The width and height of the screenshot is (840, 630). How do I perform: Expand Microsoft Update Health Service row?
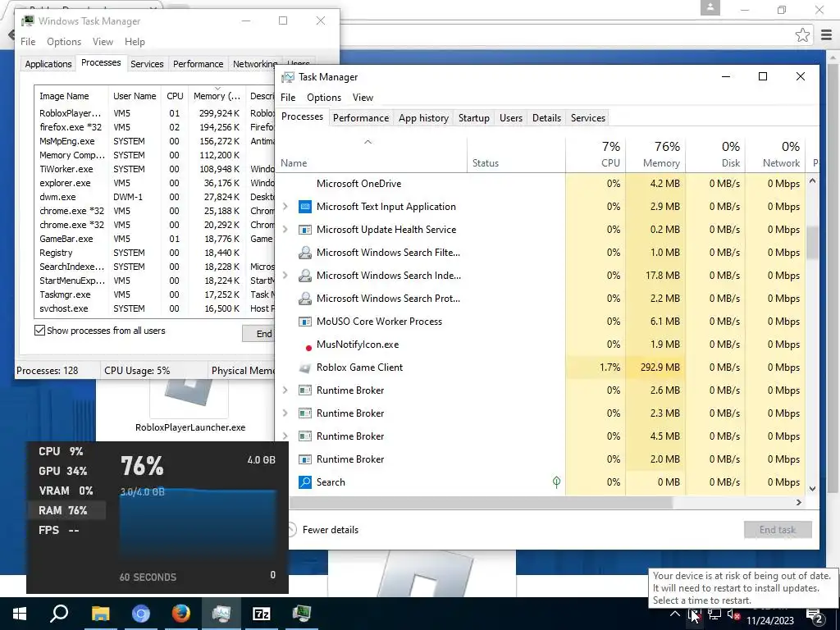click(x=285, y=230)
